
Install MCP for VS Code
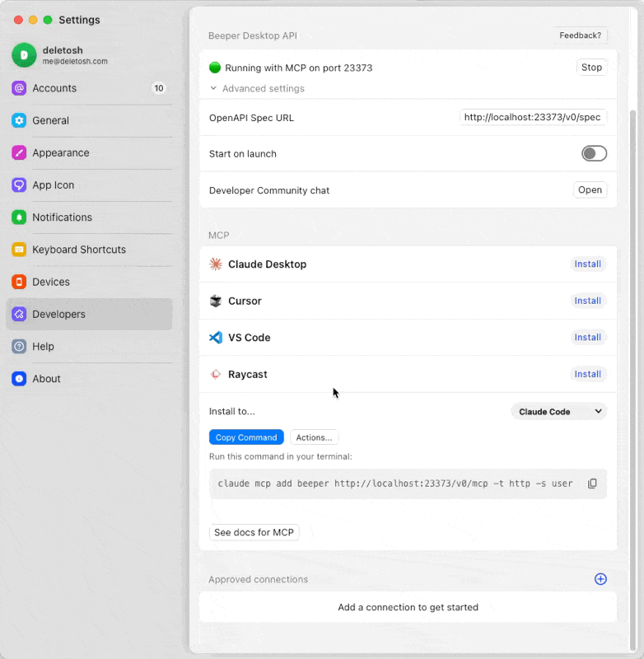point(588,338)
